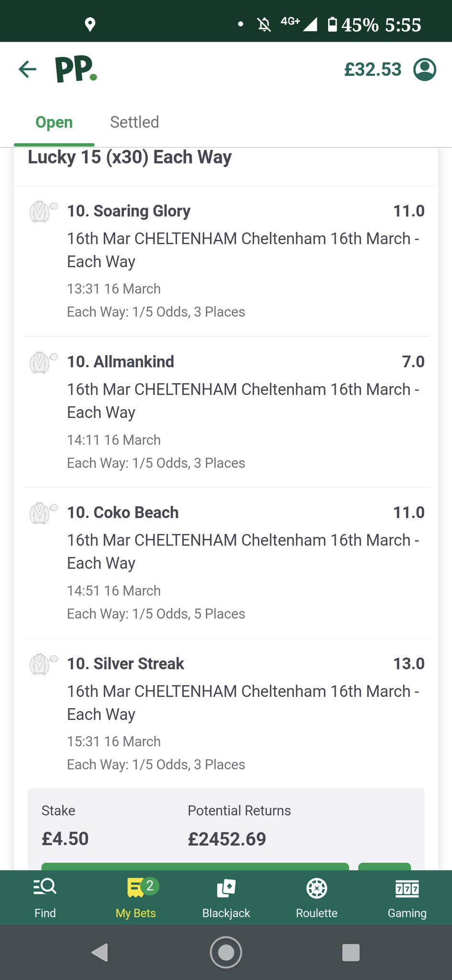
Task: Open the Gaming slots icon
Action: [407, 888]
